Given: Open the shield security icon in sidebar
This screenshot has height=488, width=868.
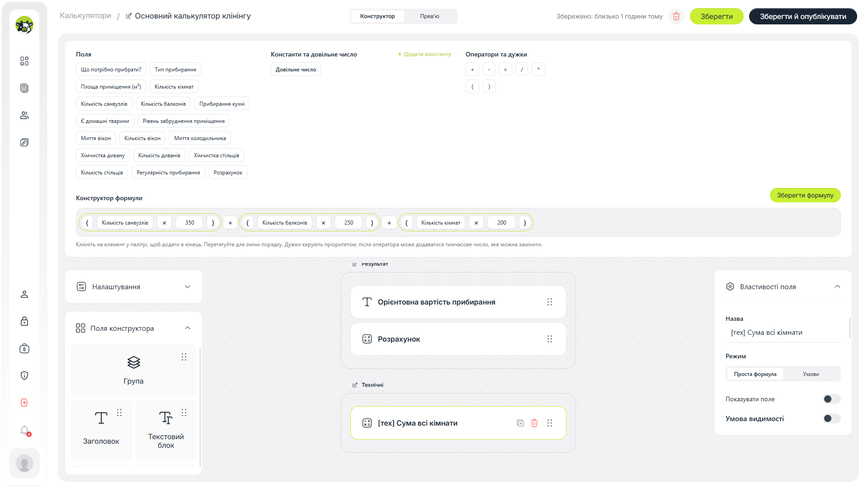Looking at the screenshot, I should [24, 375].
